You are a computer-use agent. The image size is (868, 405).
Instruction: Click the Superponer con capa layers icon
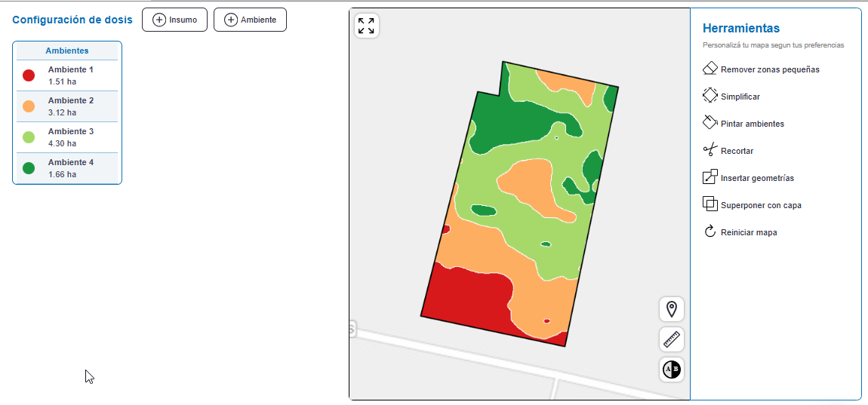709,204
